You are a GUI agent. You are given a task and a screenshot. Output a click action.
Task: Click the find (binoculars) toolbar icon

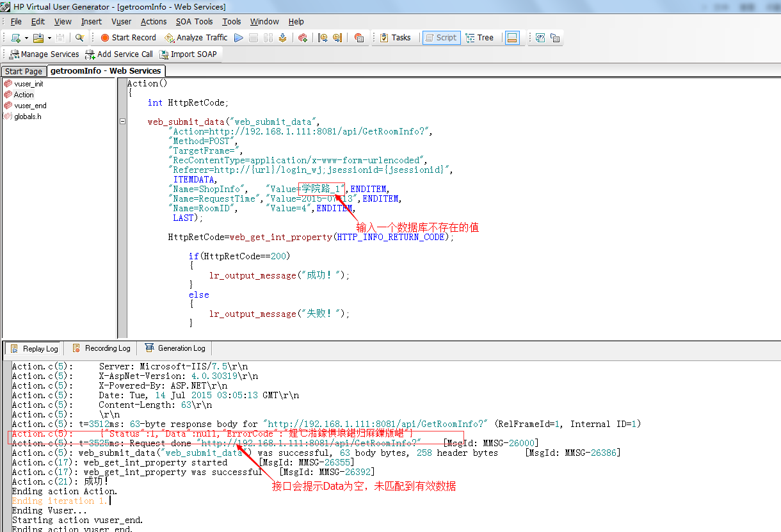click(79, 38)
